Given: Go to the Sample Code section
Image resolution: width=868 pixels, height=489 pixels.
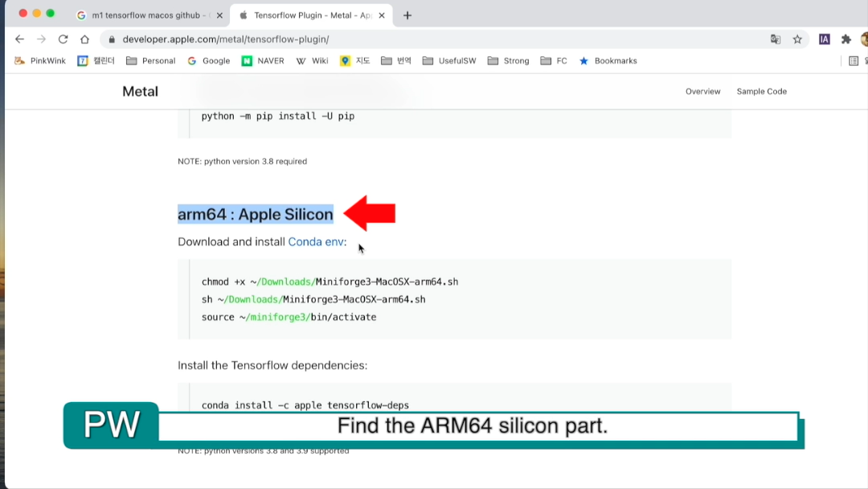Looking at the screenshot, I should [x=762, y=92].
